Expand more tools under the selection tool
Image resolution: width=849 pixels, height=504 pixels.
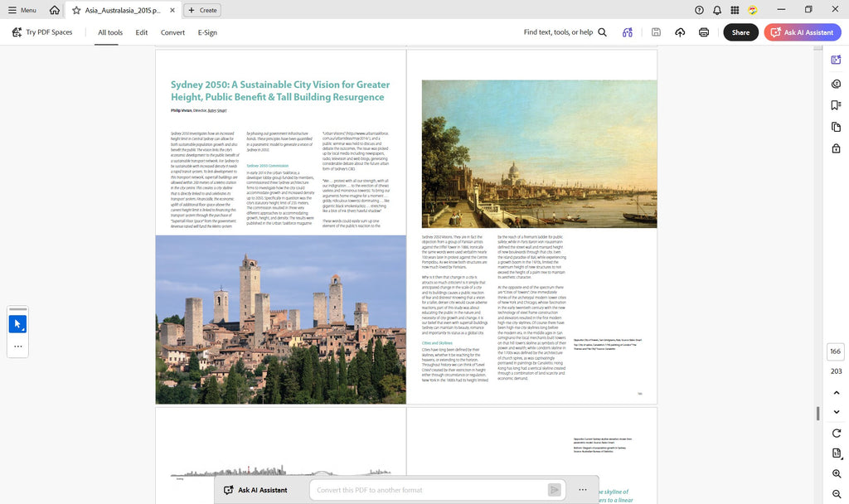[x=18, y=346]
